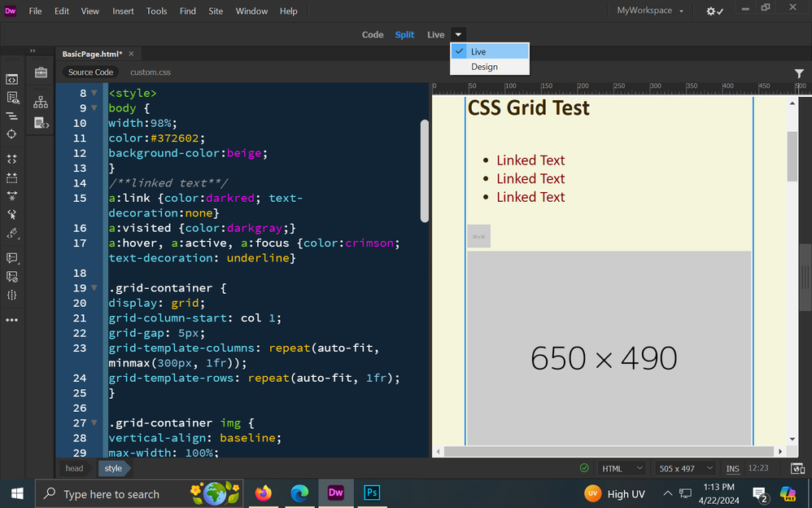Collapse the body rule at line 9
The image size is (812, 508).
[94, 108]
